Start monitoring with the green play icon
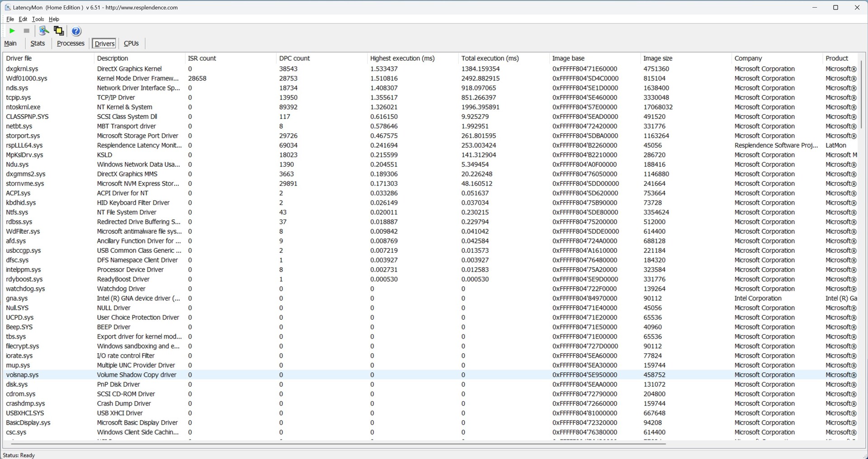 pyautogui.click(x=12, y=31)
